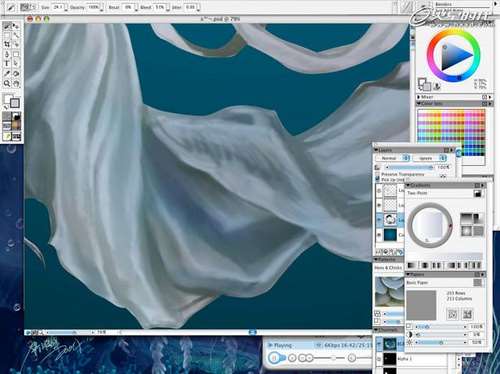Open the Ignore composite depth dropdown

[430, 158]
